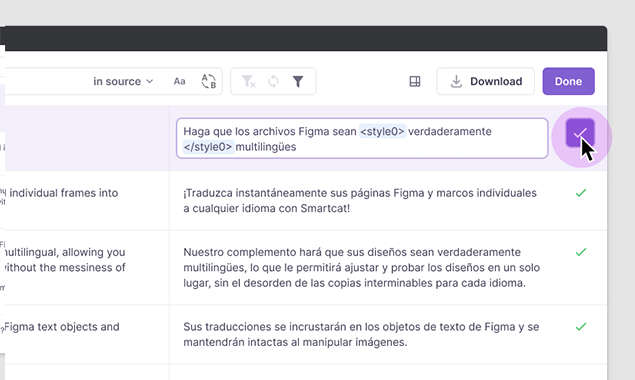Select the opening <style0> tag
Screen dimensions: 635x380
[x=382, y=131]
